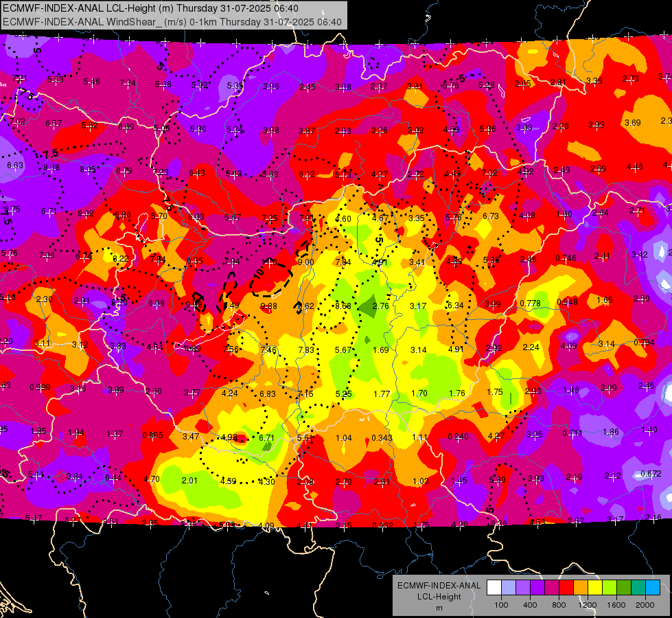Click the wind shear value 0.672
The image size is (672, 618).
coord(651,474)
